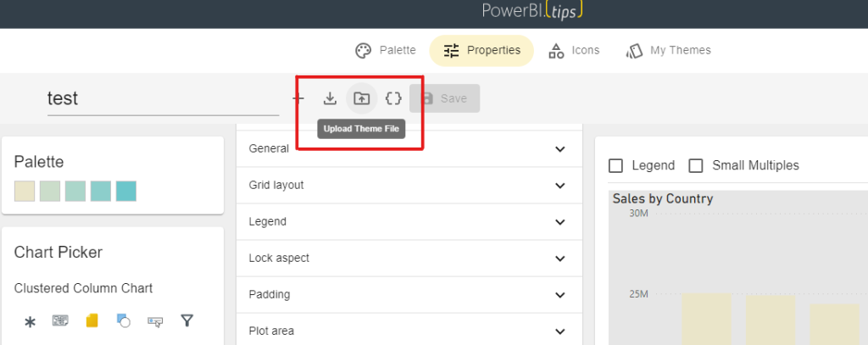Expand the Grid layout section

point(408,185)
